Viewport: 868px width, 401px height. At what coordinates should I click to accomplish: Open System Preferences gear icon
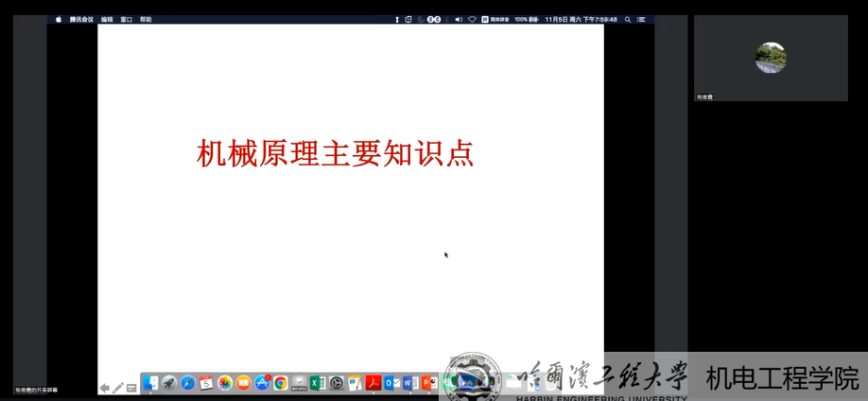(336, 383)
